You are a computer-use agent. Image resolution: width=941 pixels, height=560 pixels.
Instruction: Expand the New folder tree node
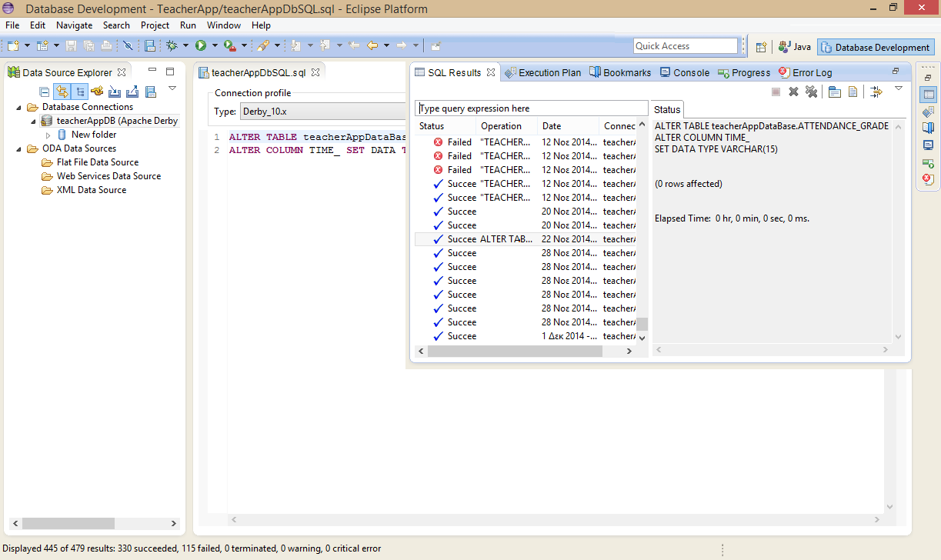pyautogui.click(x=48, y=135)
